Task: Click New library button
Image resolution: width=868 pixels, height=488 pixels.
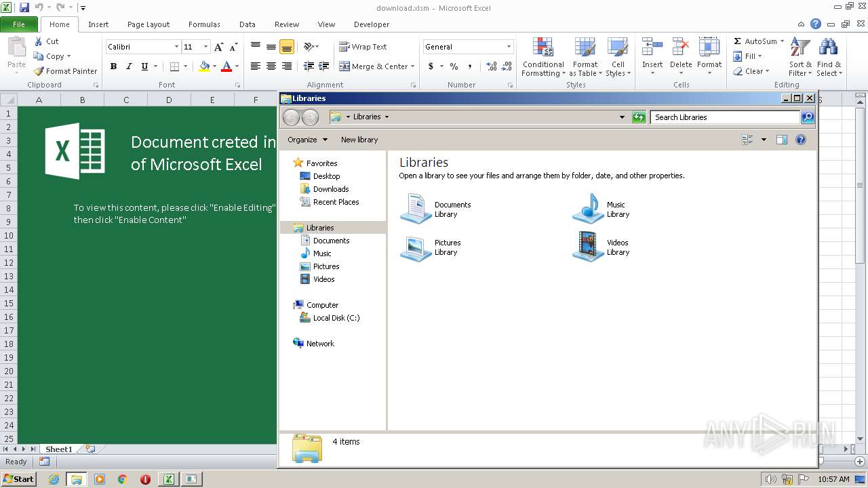Action: tap(359, 140)
